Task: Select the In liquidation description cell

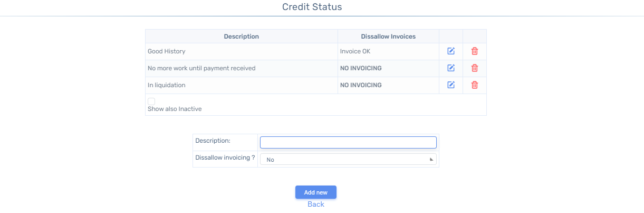Action: [x=242, y=85]
